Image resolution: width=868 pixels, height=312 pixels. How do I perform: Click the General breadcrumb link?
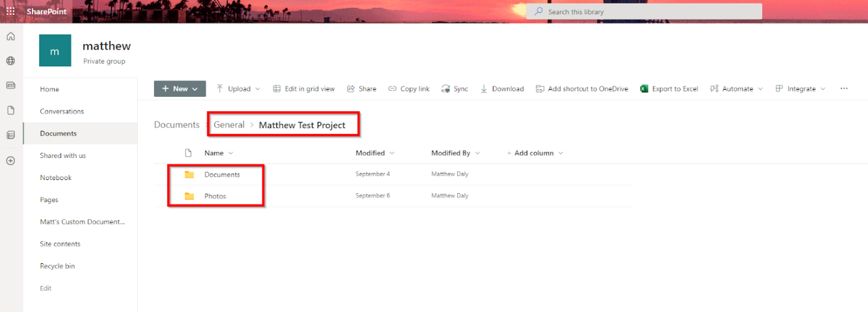(229, 125)
